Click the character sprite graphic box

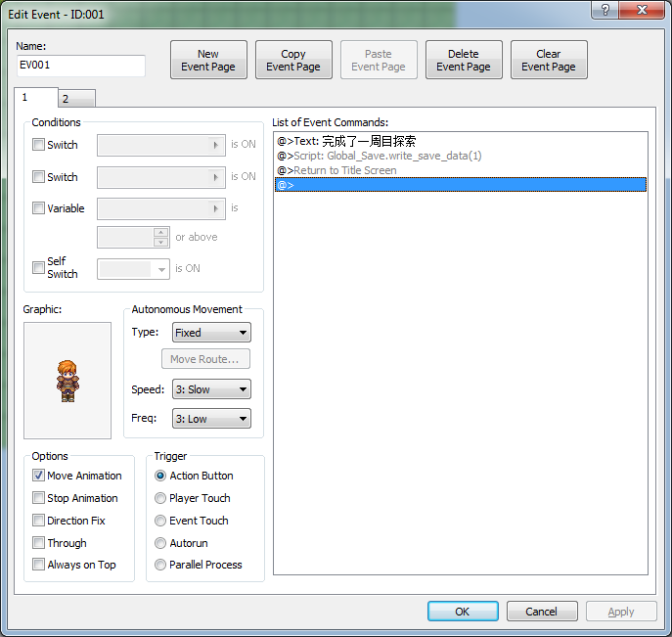[67, 381]
